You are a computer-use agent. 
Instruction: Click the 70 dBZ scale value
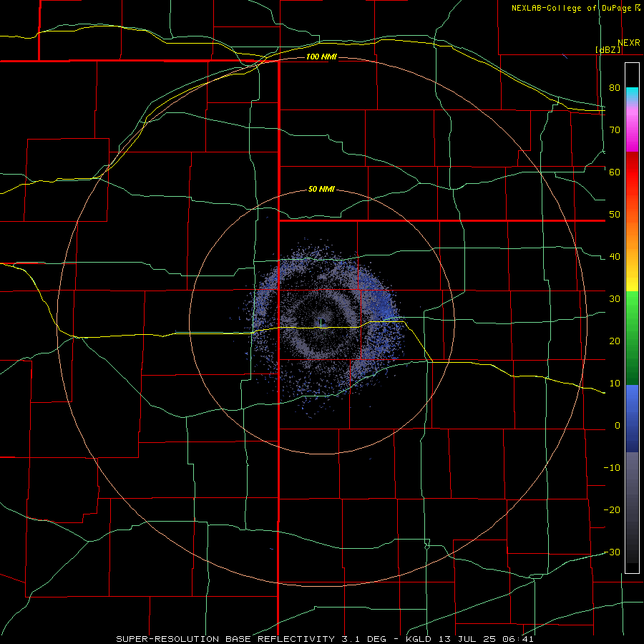point(615,130)
